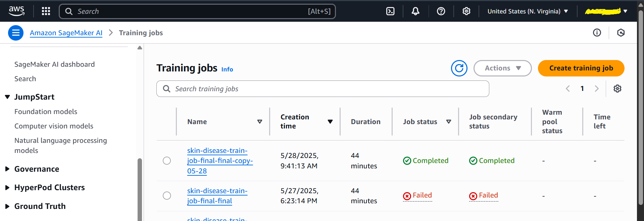
Task: Click Create training job button
Action: coord(581,68)
